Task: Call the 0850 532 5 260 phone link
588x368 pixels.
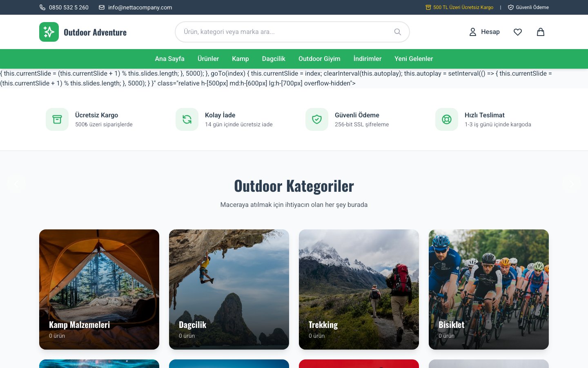Action: point(68,7)
